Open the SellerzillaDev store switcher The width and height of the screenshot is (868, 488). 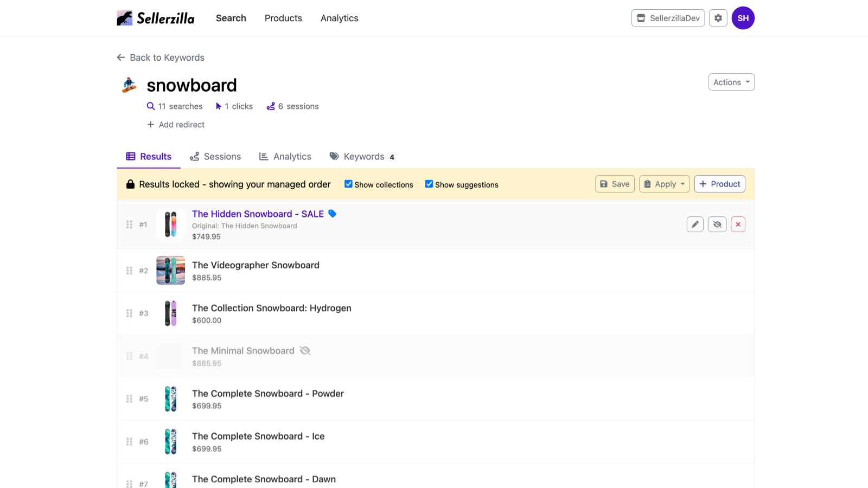coord(667,17)
